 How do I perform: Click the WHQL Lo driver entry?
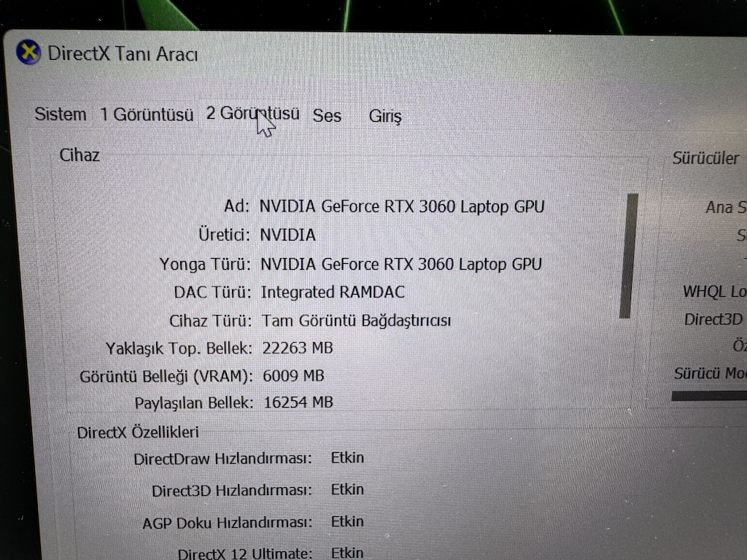[715, 292]
